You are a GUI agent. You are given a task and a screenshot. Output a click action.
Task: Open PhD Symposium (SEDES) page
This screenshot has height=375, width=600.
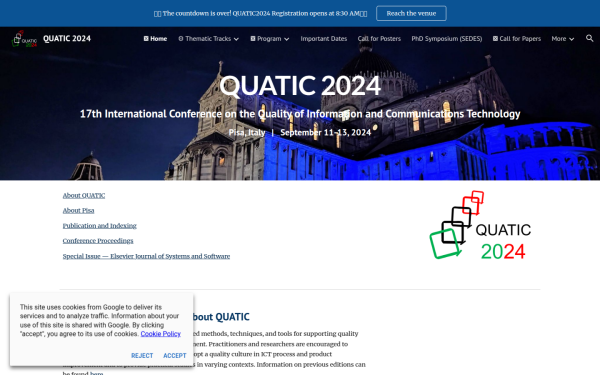pyautogui.click(x=447, y=39)
